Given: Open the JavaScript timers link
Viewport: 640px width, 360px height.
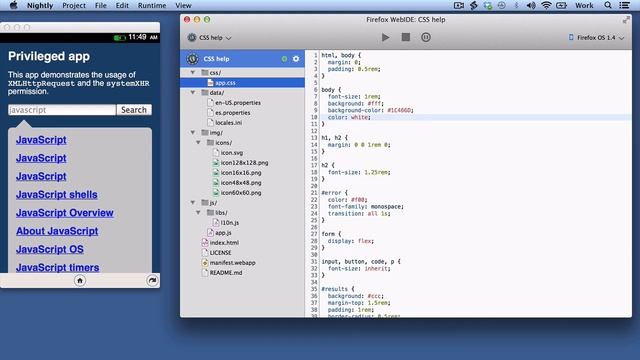Looking at the screenshot, I should (58, 267).
